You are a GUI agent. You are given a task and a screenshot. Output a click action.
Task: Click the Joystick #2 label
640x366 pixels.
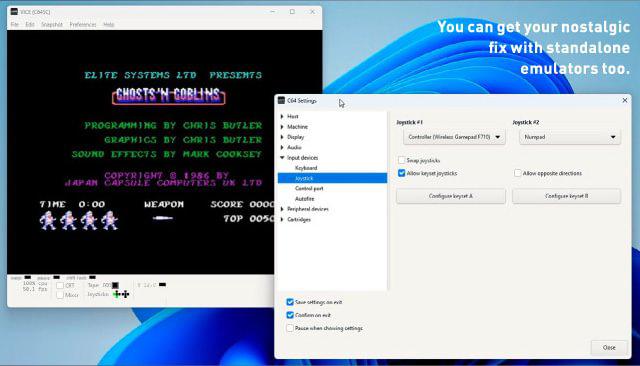coord(526,122)
